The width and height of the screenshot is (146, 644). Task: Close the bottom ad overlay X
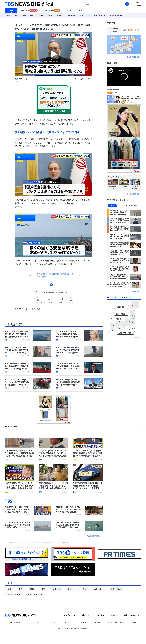[x=144, y=426]
